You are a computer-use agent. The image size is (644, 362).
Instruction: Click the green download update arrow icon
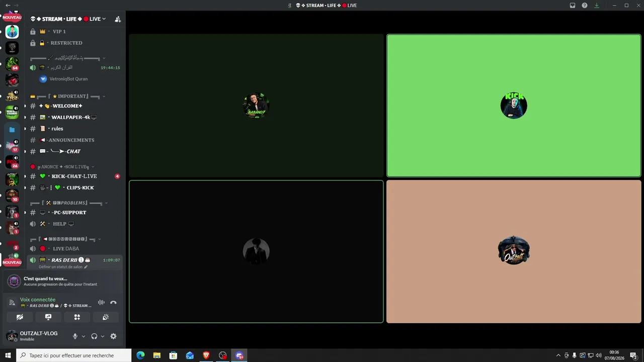click(x=597, y=6)
